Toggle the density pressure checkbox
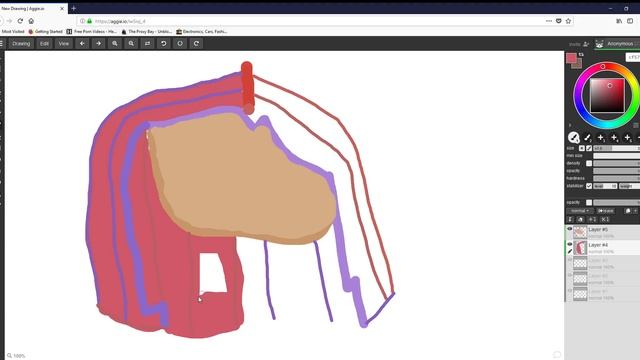 [589, 163]
